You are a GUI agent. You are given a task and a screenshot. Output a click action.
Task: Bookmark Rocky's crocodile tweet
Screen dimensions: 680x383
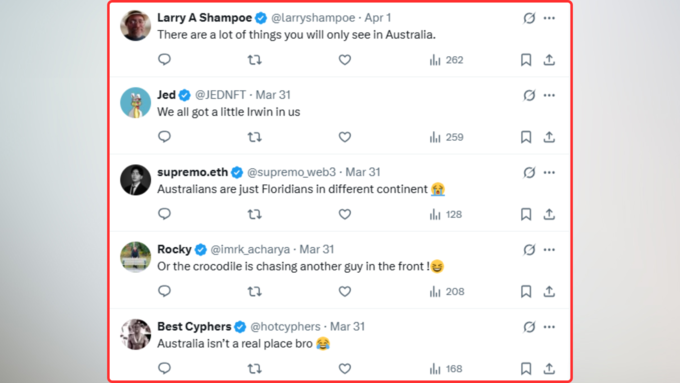pos(526,291)
